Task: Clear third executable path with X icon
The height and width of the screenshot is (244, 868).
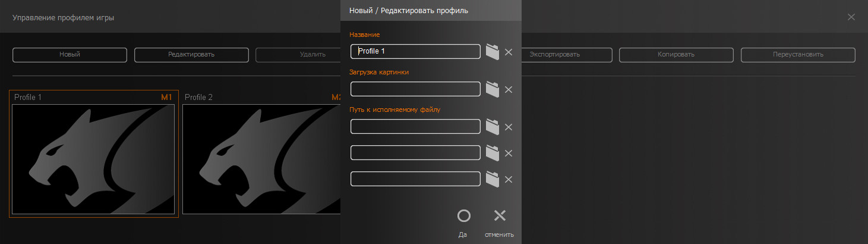Action: click(x=509, y=179)
